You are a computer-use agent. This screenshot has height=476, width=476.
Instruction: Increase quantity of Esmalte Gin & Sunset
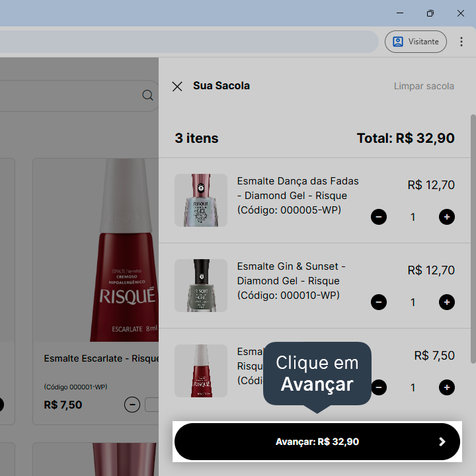(x=446, y=302)
